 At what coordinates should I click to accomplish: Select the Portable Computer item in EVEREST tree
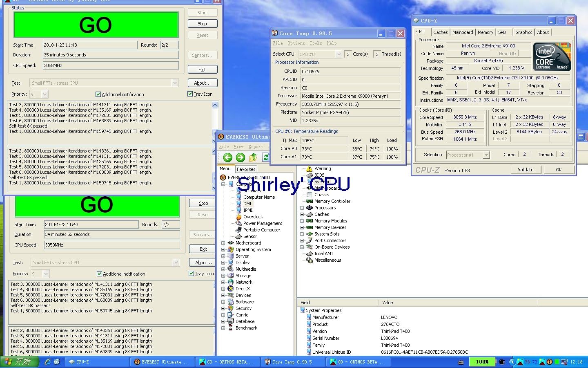[x=258, y=230]
